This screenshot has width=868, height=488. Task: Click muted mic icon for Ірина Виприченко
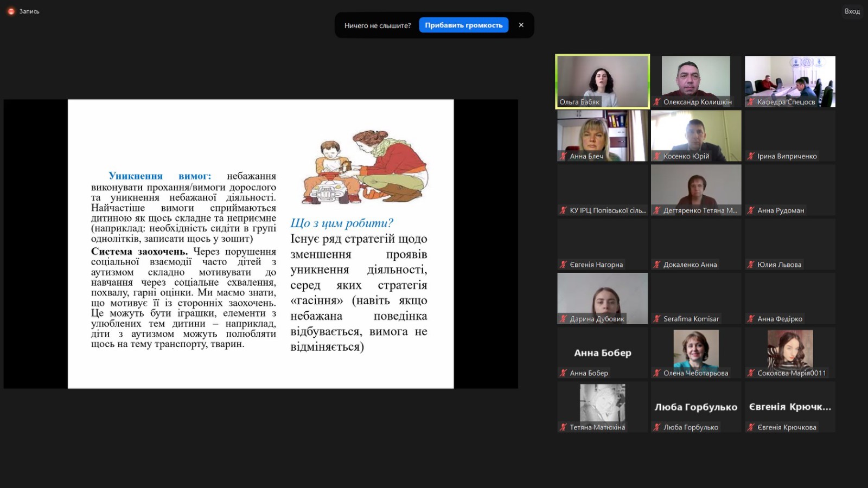coord(751,156)
